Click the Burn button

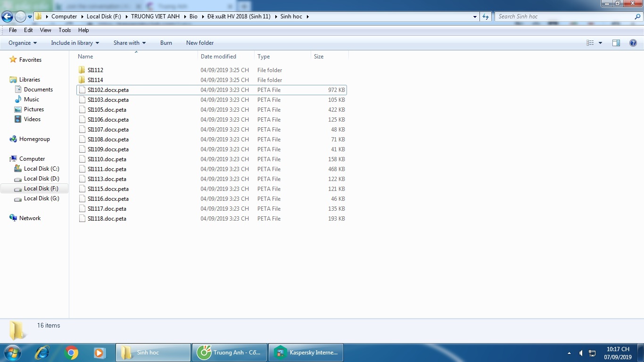[x=166, y=43]
